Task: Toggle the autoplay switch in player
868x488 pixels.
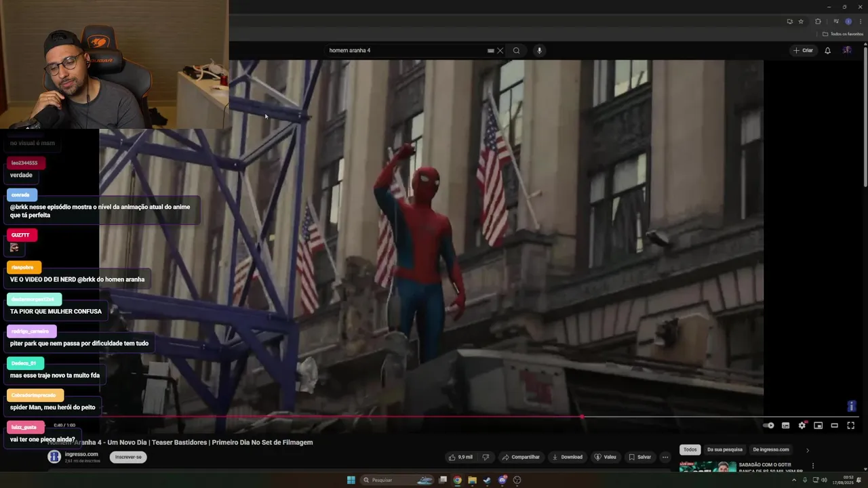Action: (x=768, y=426)
